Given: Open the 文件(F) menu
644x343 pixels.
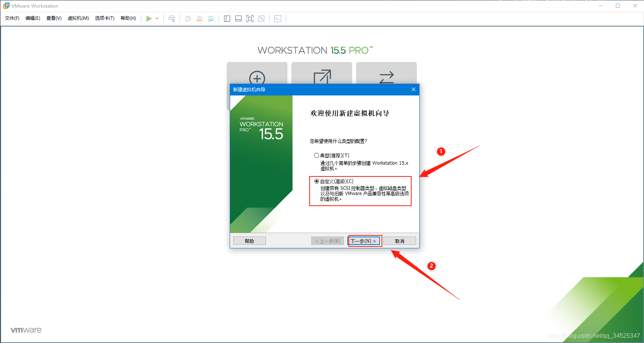Looking at the screenshot, I should 12,18.
